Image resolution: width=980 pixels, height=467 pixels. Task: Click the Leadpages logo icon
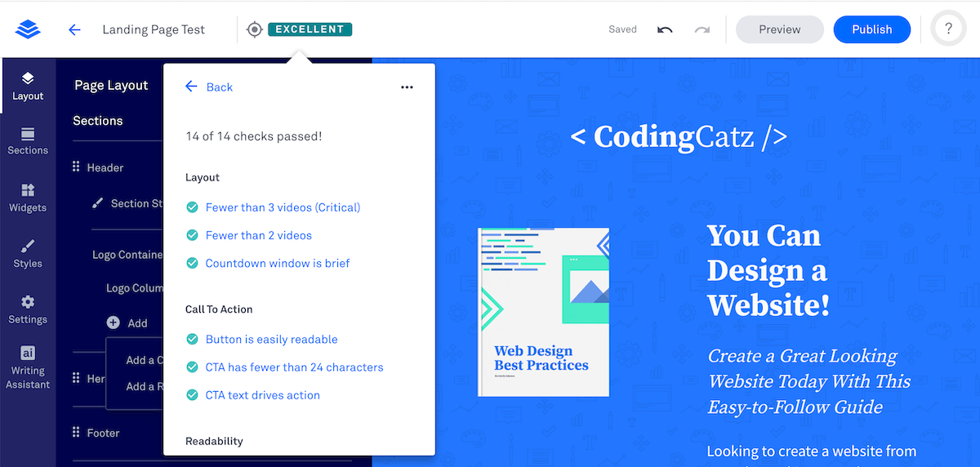(28, 29)
